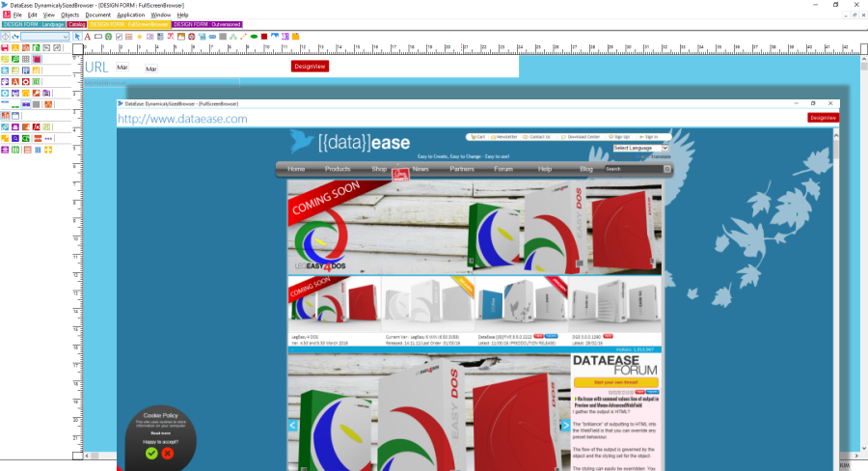Open the Edit menu

(x=33, y=15)
